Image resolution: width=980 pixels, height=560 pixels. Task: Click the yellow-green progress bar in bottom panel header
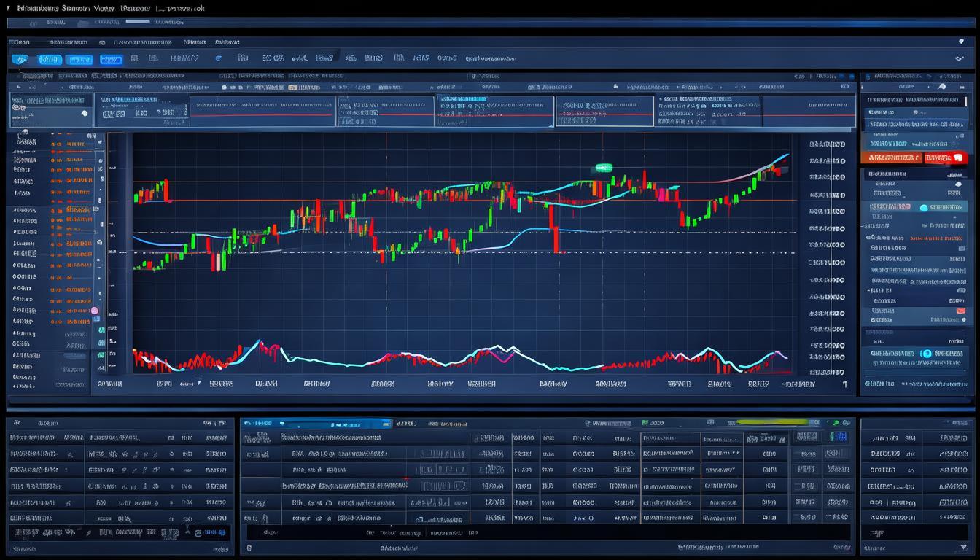click(x=772, y=422)
